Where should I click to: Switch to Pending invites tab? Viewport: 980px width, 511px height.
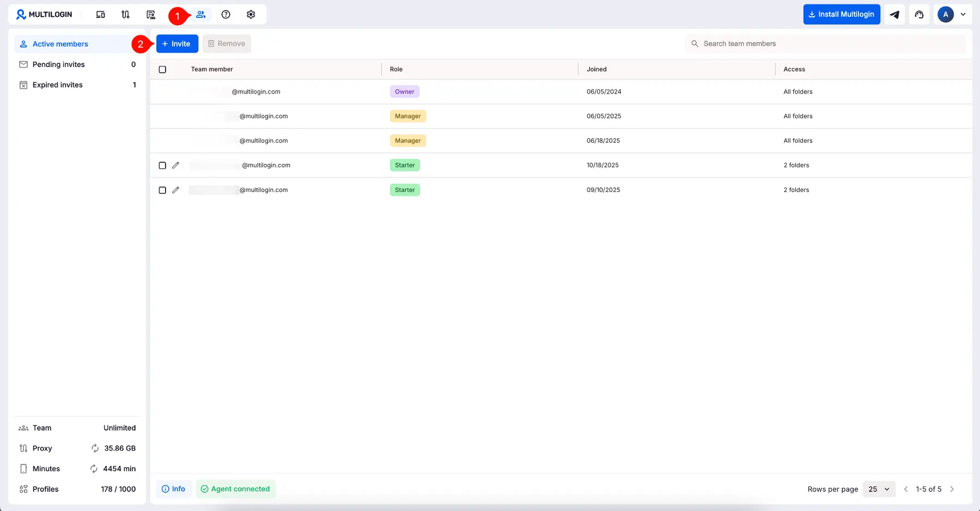[x=77, y=65]
